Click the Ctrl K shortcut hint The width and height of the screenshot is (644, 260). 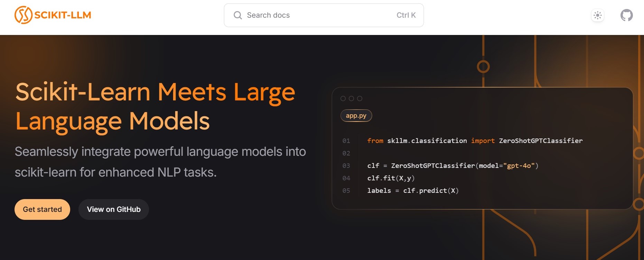click(x=406, y=15)
